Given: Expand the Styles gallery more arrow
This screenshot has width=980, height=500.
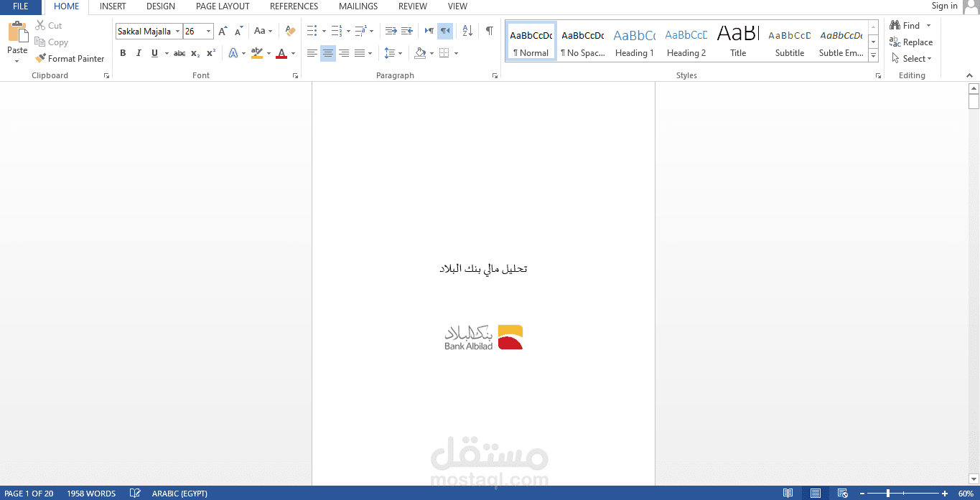Looking at the screenshot, I should (x=873, y=57).
